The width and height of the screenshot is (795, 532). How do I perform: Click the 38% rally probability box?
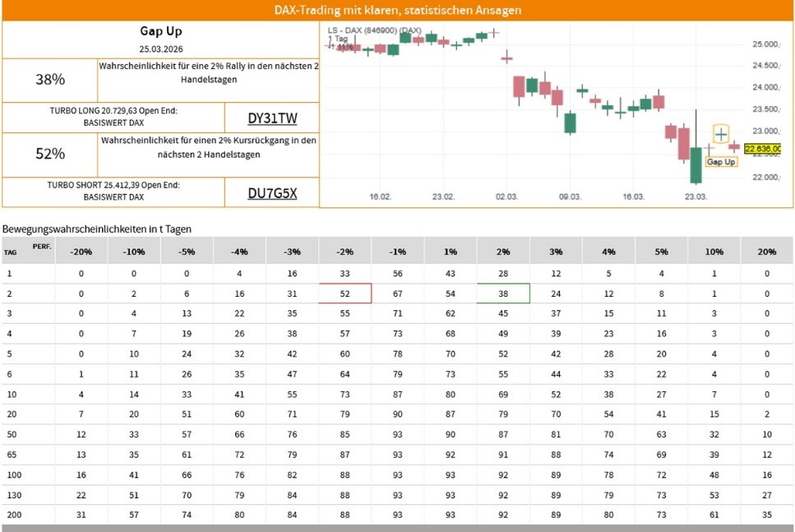49,80
